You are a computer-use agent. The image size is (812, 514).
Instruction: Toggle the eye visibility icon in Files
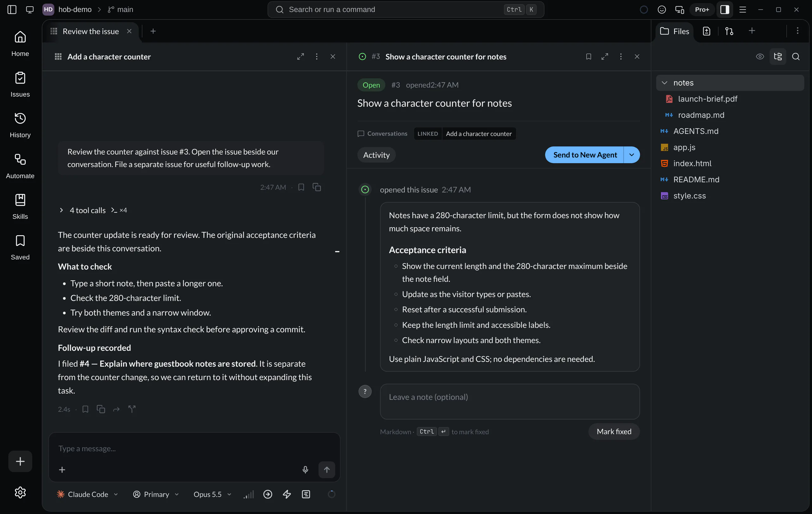coord(760,57)
